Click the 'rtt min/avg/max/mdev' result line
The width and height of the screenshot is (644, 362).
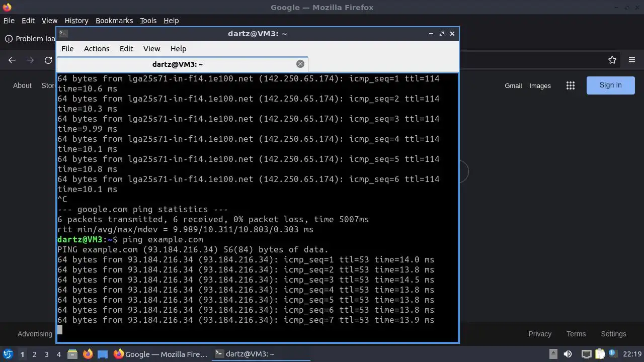point(185,229)
